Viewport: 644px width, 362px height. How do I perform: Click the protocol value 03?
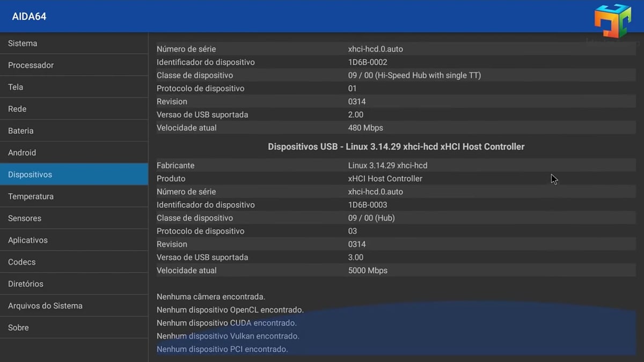click(x=352, y=231)
